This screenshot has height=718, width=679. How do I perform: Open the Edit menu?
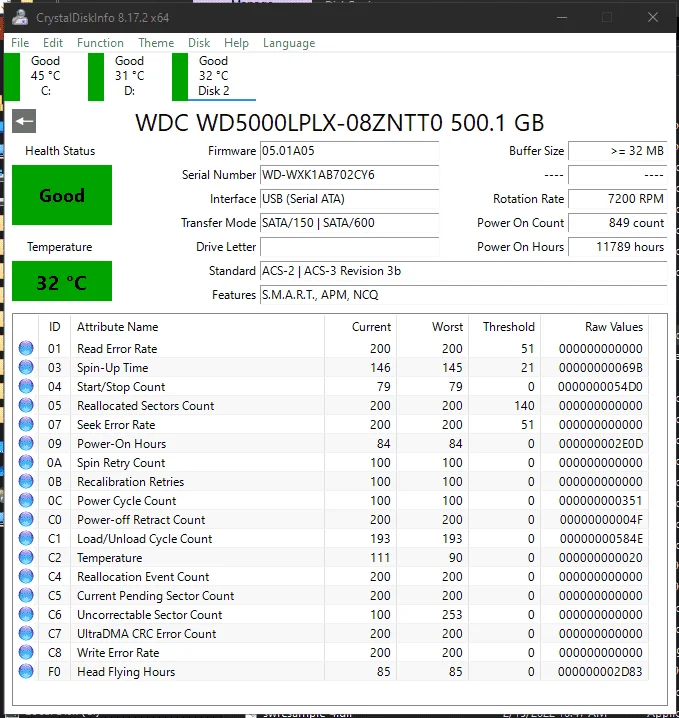point(53,43)
